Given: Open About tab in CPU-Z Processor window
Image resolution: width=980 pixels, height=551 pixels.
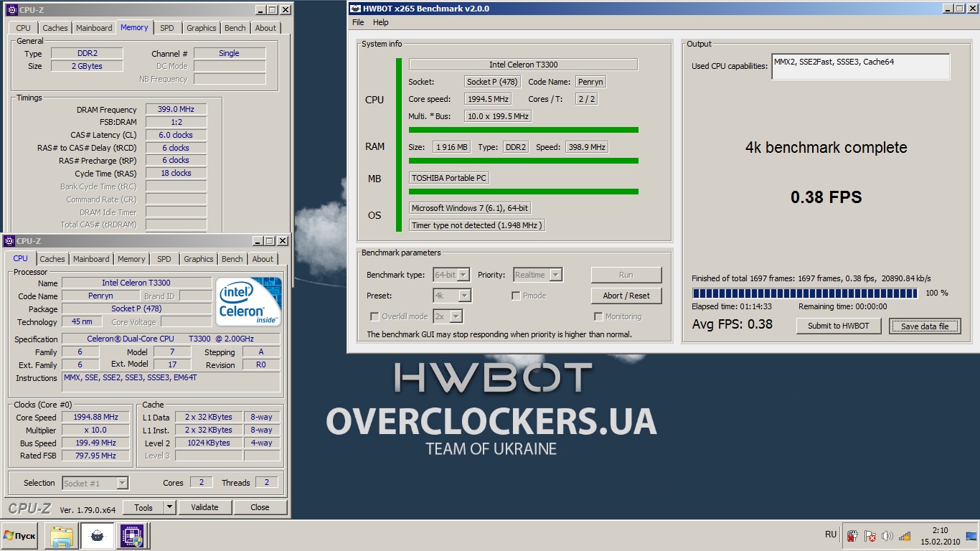Looking at the screenshot, I should pyautogui.click(x=263, y=259).
